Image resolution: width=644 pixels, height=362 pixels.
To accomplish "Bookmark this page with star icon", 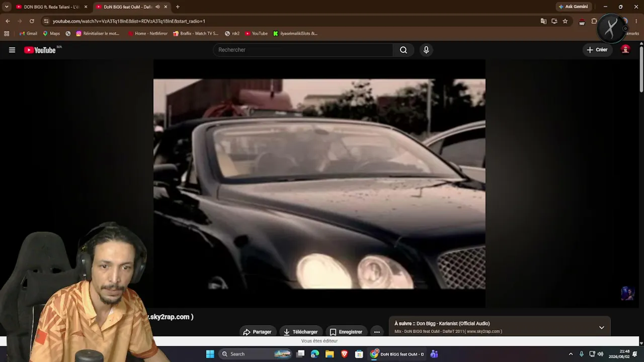I will click(565, 21).
